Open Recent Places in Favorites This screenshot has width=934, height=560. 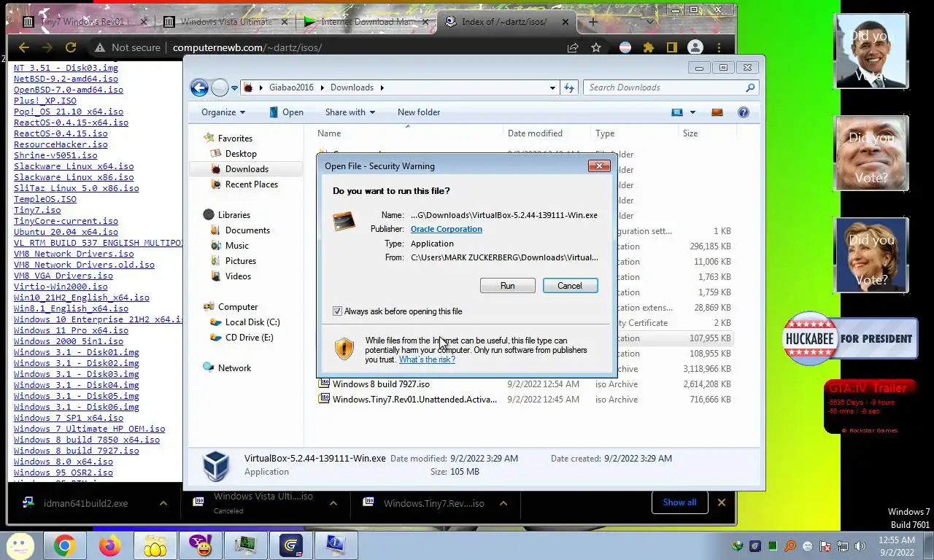coord(251,184)
